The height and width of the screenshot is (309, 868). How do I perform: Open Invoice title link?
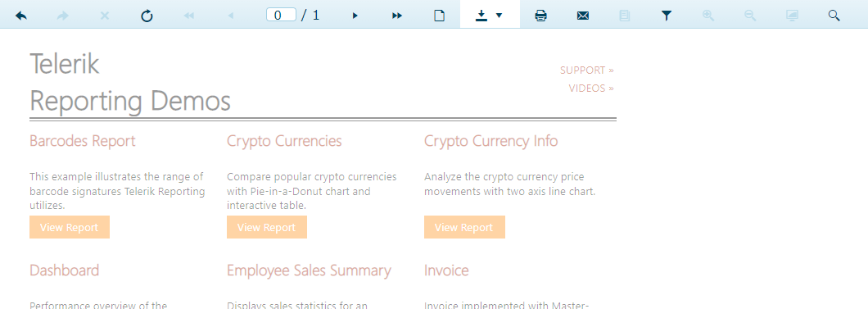[446, 270]
